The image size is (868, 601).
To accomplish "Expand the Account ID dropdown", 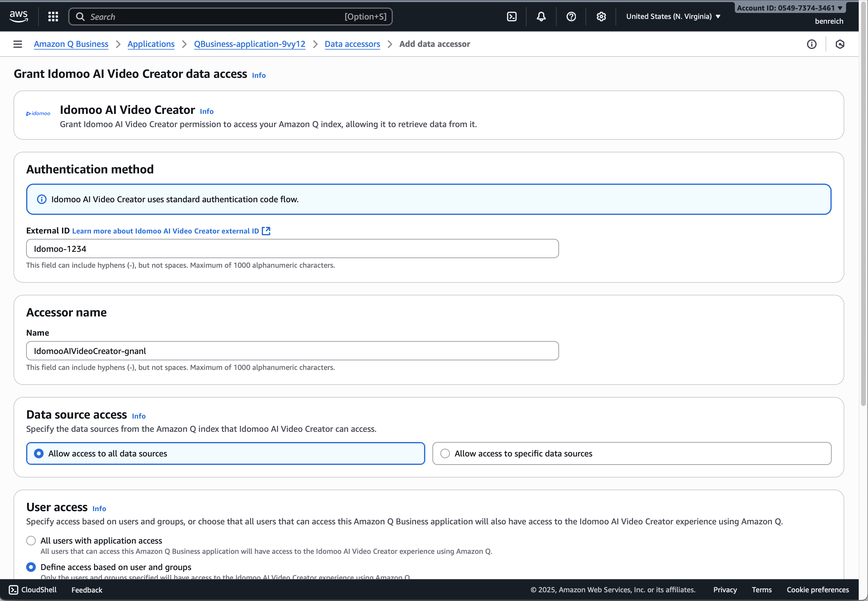I will pos(789,8).
